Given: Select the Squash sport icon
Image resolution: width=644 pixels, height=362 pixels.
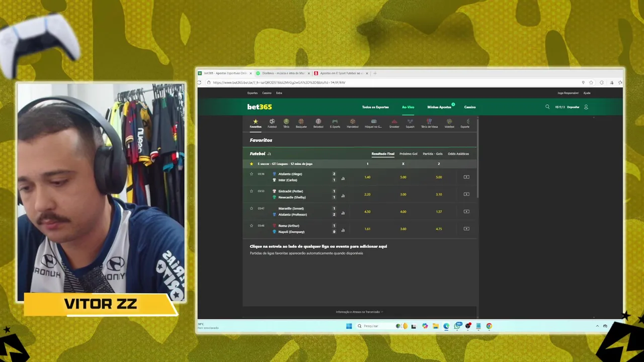Looking at the screenshot, I should pyautogui.click(x=410, y=123).
